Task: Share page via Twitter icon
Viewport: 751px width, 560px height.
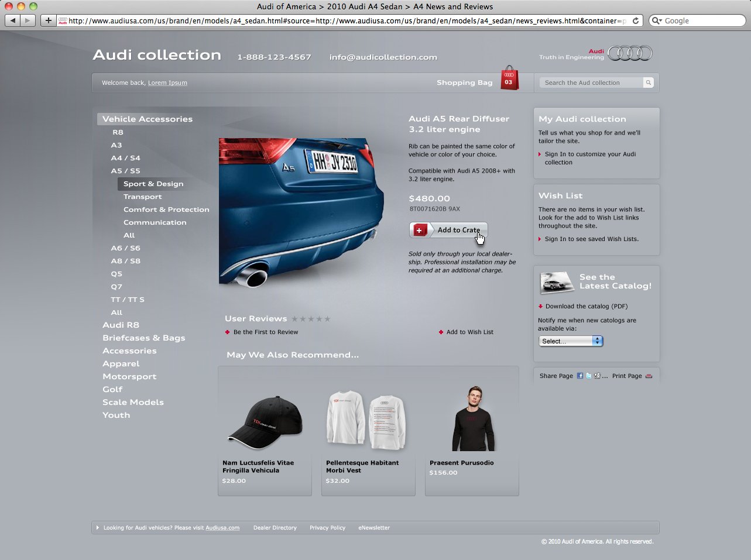Action: pyautogui.click(x=588, y=376)
